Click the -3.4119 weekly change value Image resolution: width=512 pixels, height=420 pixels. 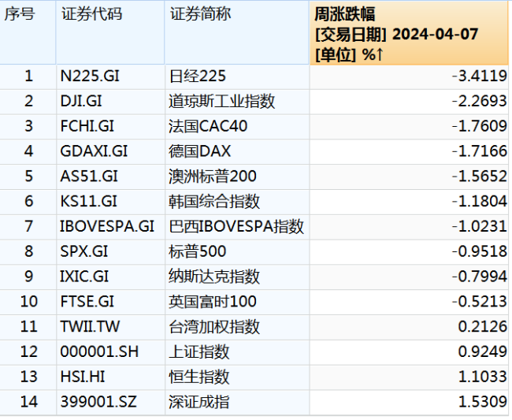480,76
